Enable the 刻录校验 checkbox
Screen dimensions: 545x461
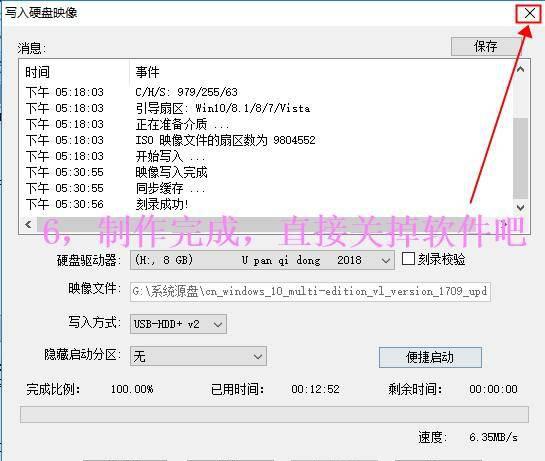[x=408, y=259]
